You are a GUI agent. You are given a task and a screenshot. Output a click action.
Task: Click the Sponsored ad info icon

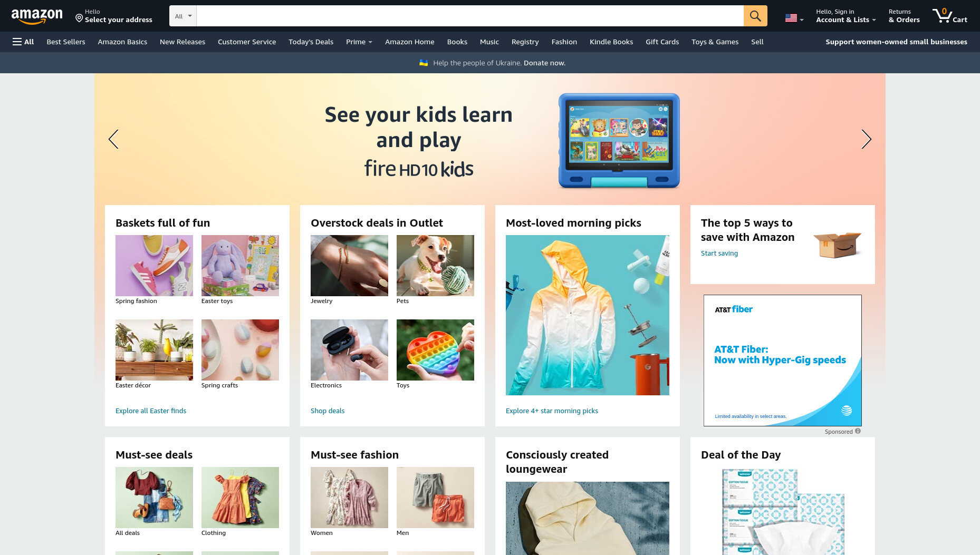pyautogui.click(x=858, y=431)
